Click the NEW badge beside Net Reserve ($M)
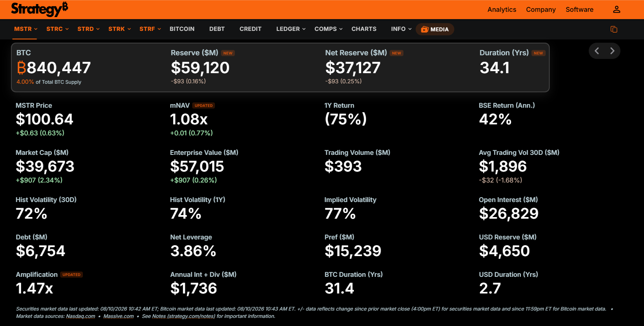 tap(397, 53)
